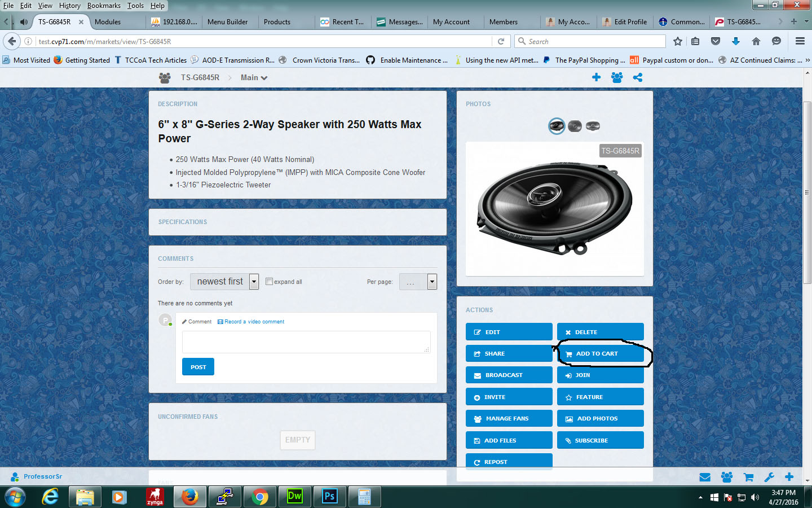Open shopping cart in bottom bar
Viewport: 812px width, 508px height.
pos(748,477)
